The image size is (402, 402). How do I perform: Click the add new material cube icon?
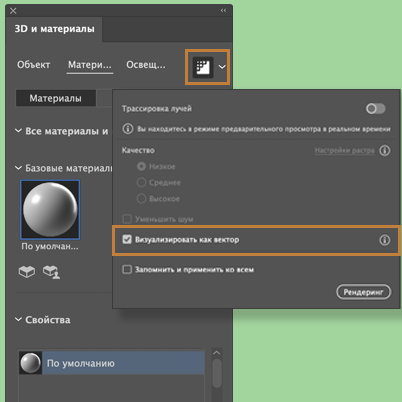(x=27, y=272)
